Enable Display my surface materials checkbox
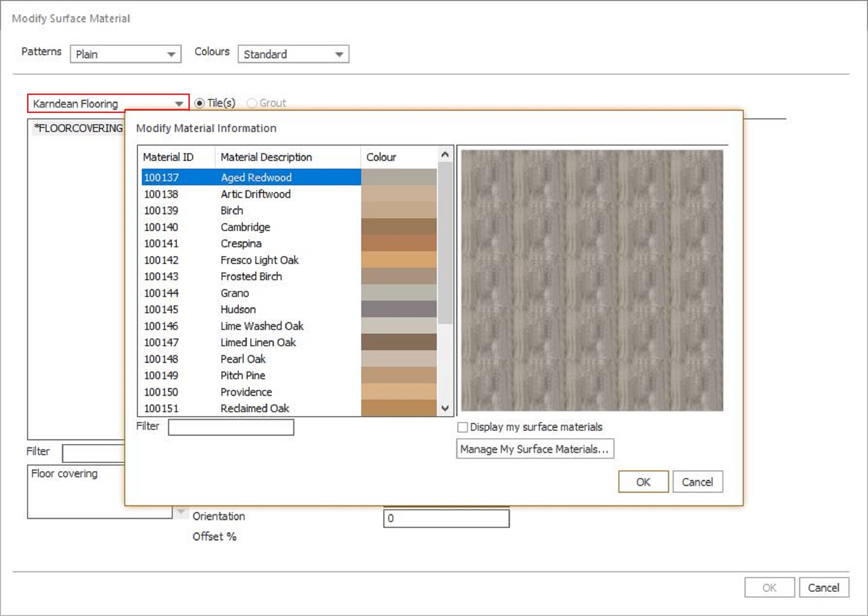The image size is (868, 616). tap(462, 427)
